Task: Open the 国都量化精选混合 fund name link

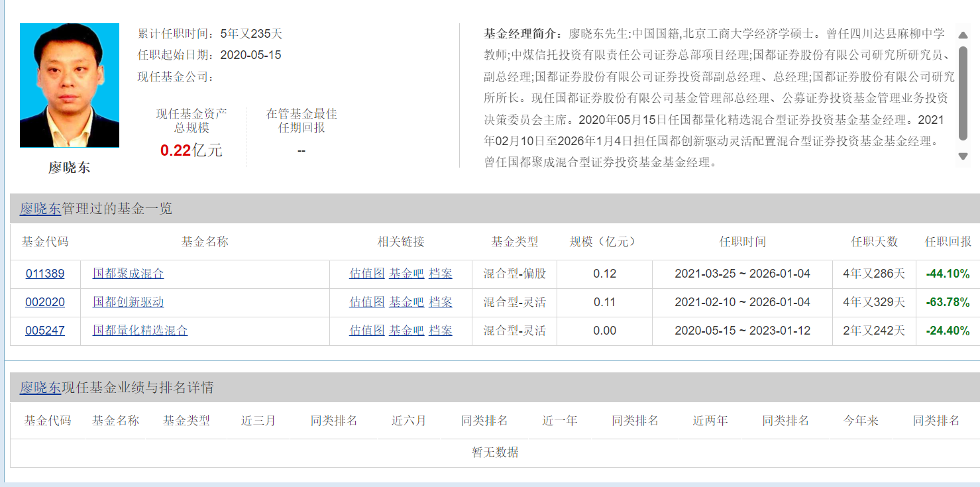Action: point(140,331)
